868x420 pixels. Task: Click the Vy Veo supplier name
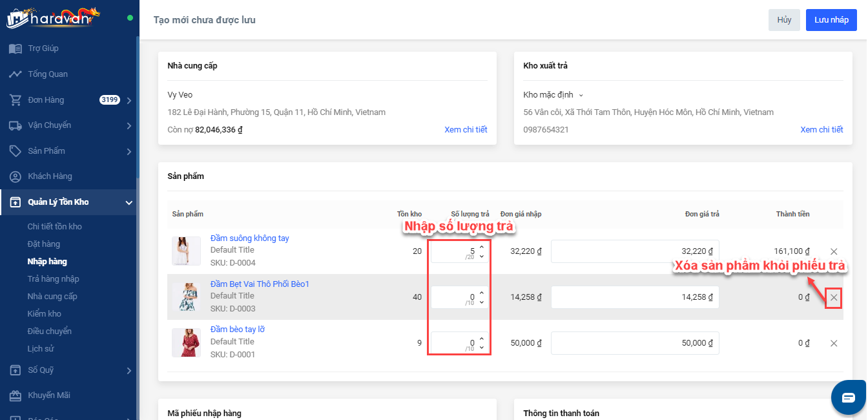[180, 95]
